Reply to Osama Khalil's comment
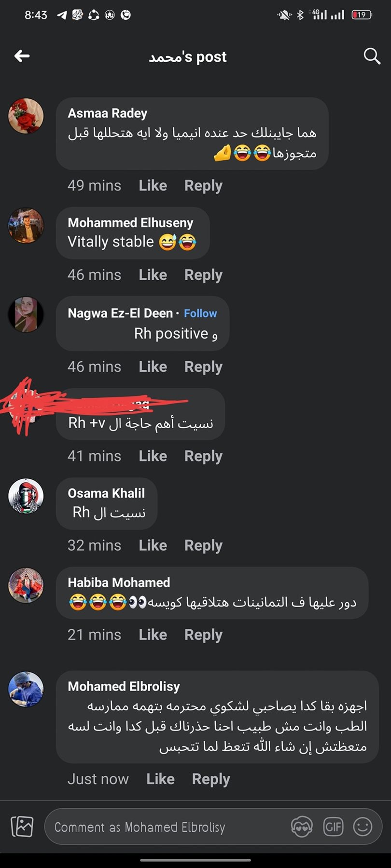 (x=203, y=545)
